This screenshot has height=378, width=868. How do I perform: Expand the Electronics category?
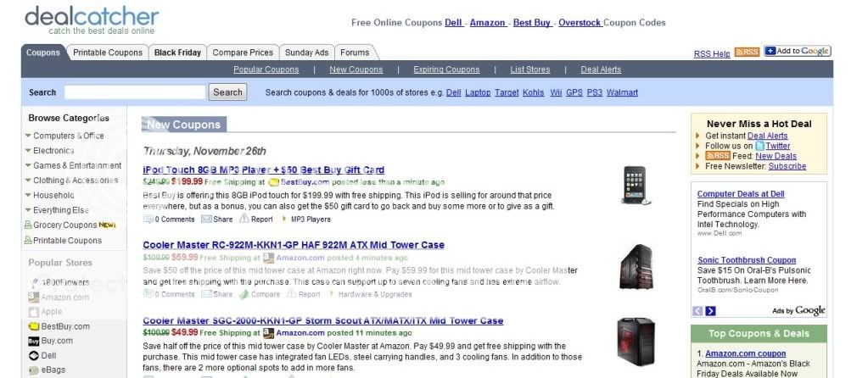coord(28,150)
